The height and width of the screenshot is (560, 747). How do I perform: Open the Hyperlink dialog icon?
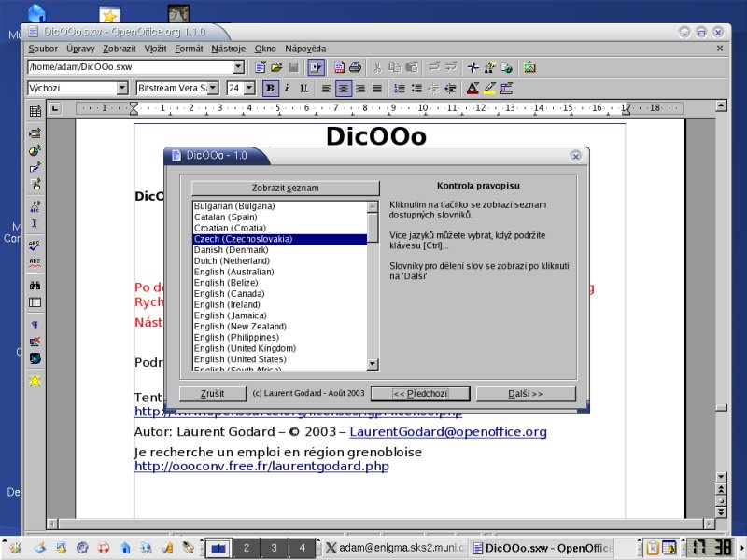[507, 67]
